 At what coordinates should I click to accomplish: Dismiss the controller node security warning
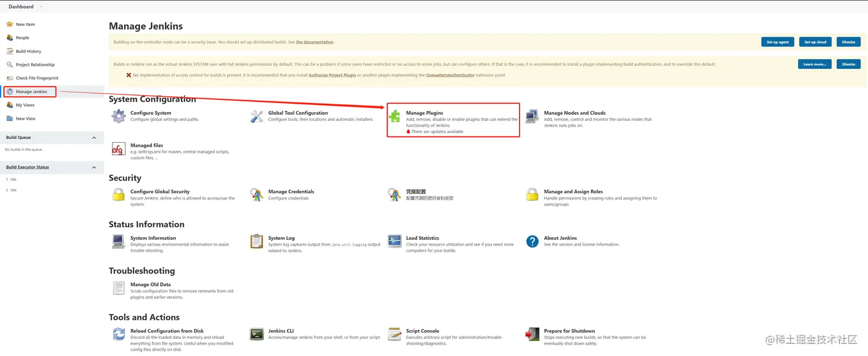coord(848,42)
